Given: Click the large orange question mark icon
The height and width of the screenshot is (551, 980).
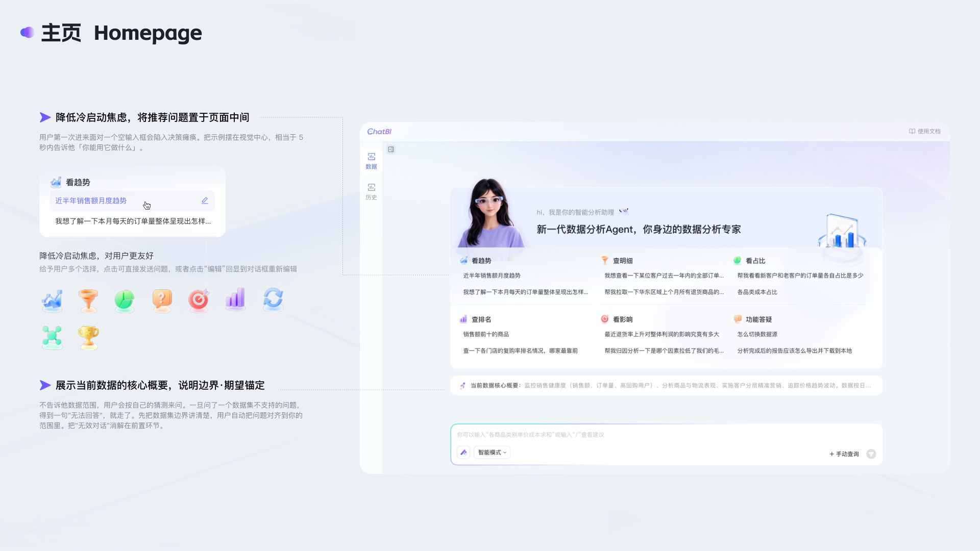Looking at the screenshot, I should point(162,300).
